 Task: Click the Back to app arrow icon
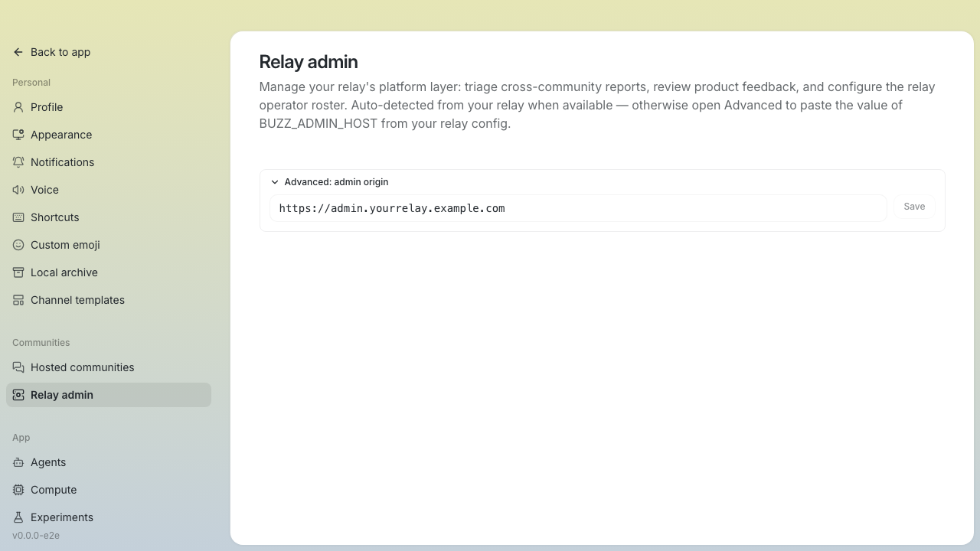pos(18,52)
